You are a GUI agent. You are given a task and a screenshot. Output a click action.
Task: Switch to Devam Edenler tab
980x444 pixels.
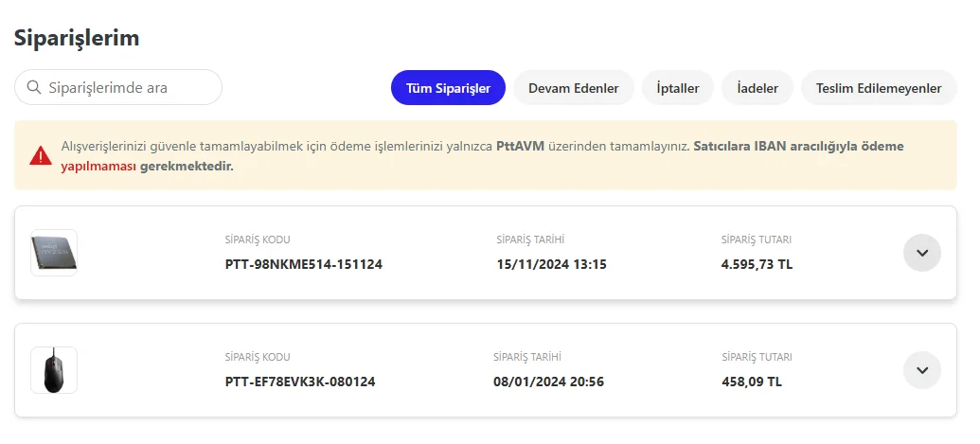pos(574,88)
